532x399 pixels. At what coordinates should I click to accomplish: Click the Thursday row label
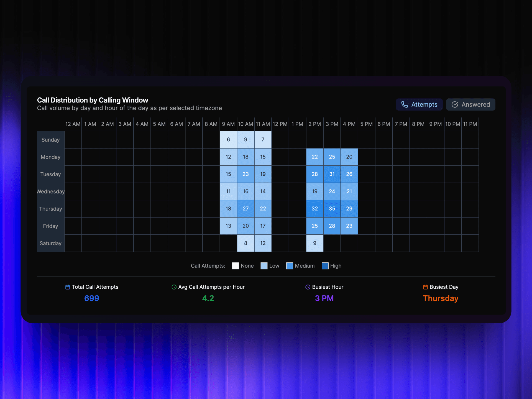50,209
